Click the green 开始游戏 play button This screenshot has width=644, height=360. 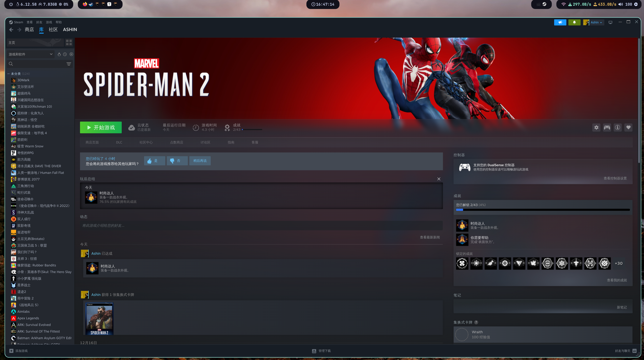101,128
